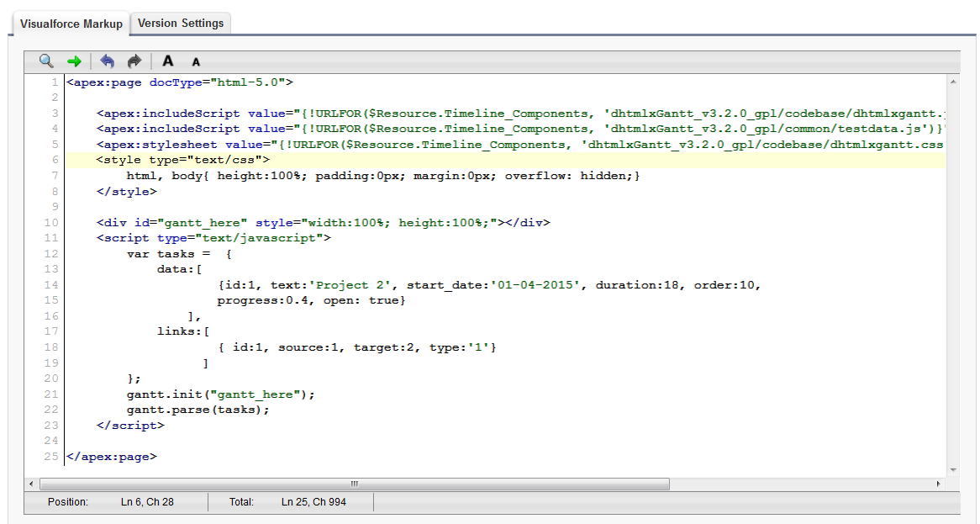Viewport: 980px width, 524px height.
Task: Click the gantt.init("gantt_here") line
Action: 220,394
